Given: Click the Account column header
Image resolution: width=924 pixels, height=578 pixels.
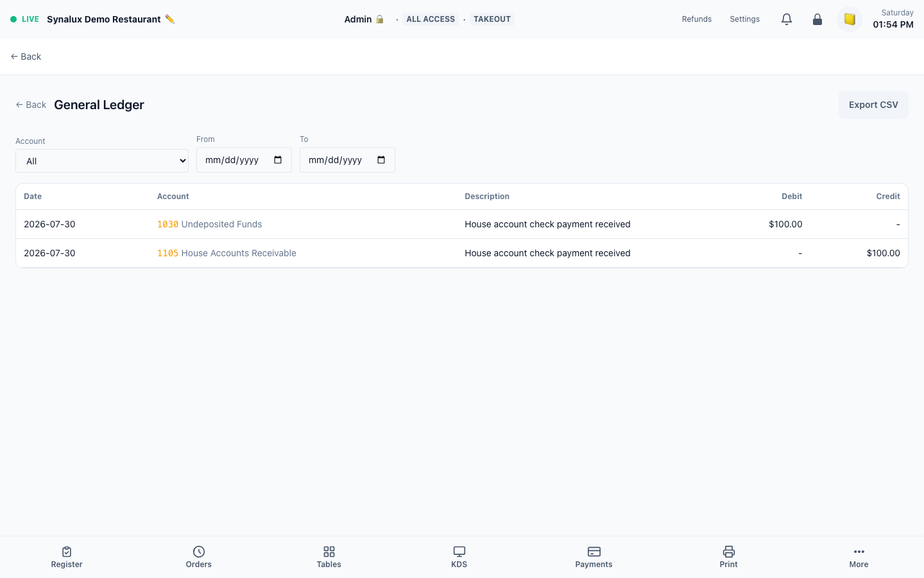Looking at the screenshot, I should pos(173,197).
